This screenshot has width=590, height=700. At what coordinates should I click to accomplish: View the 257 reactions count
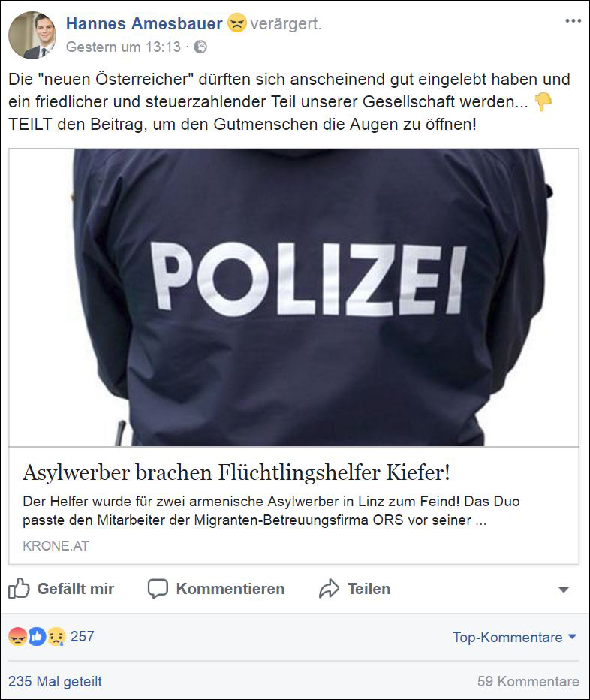tap(82, 636)
